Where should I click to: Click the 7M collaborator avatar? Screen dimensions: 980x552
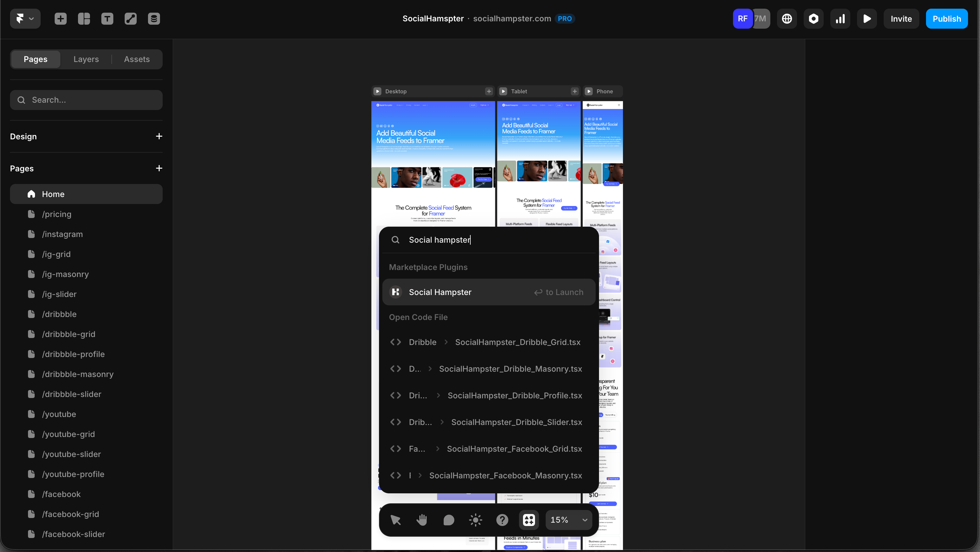point(761,19)
